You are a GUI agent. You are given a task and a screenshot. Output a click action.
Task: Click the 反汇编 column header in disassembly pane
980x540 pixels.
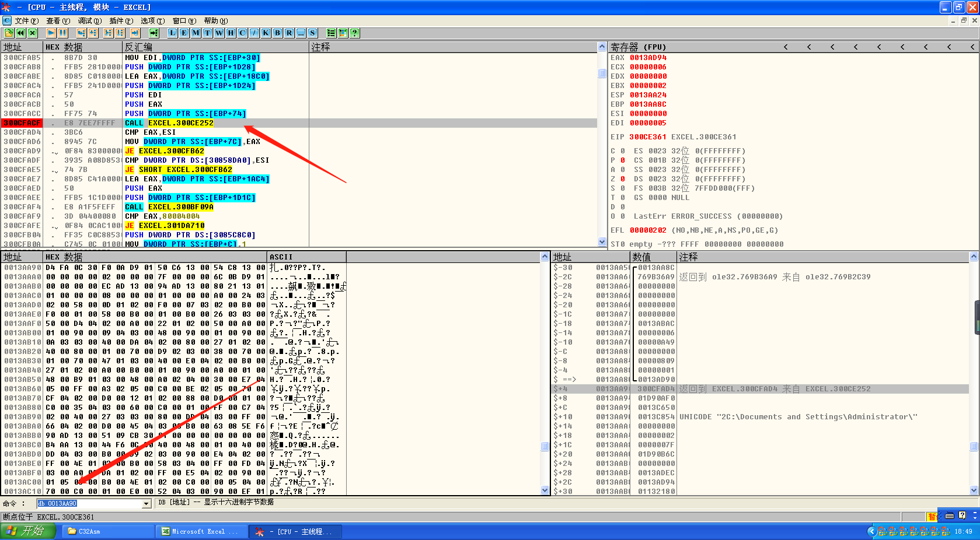(215, 47)
